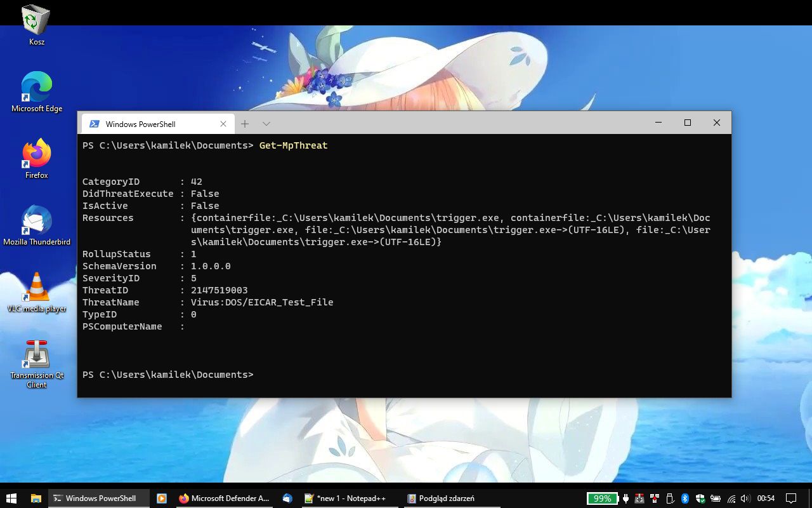The width and height of the screenshot is (812, 508).
Task: Open the notification action center
Action: pos(791,498)
